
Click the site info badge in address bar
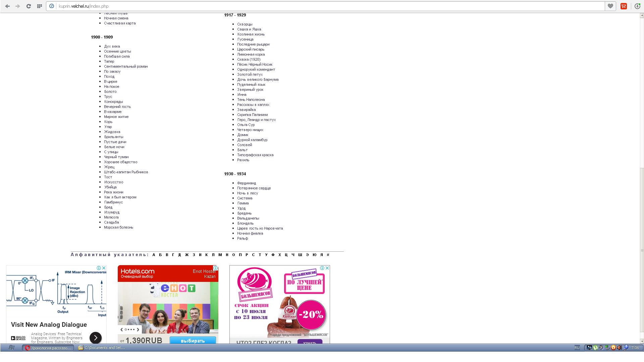coord(52,6)
